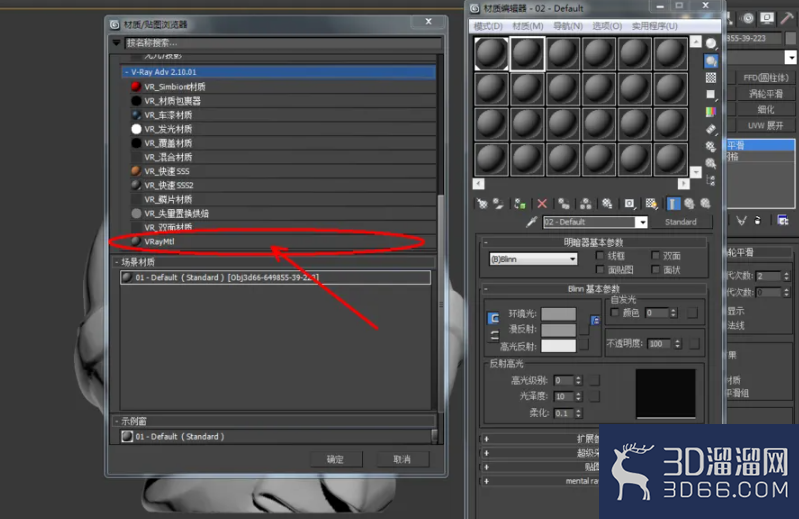Toggle checkered Background icon for sample slot
Screen dimensions: 799x519
711,77
